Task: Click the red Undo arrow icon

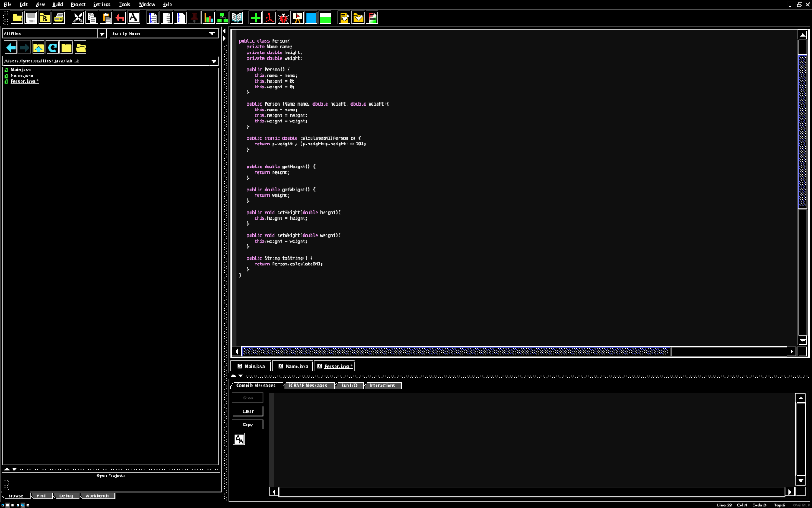Action: 120,17
